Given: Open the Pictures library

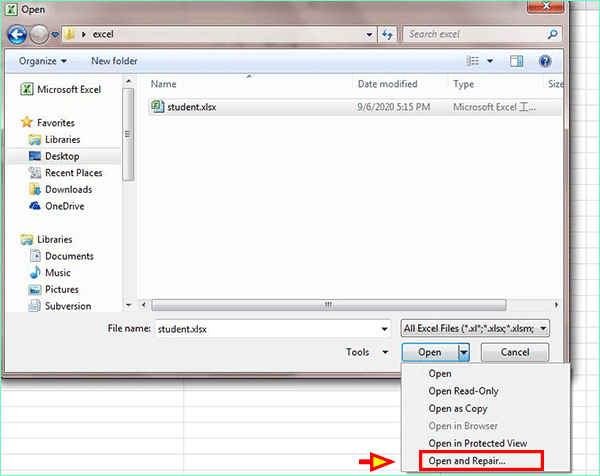Looking at the screenshot, I should tap(54, 289).
